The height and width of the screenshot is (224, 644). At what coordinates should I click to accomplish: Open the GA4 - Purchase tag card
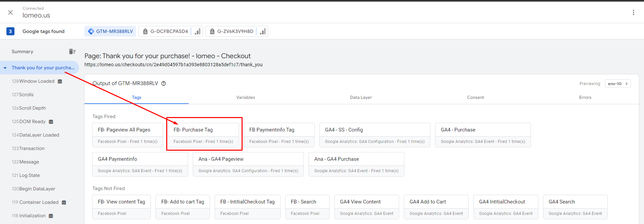[x=482, y=135]
